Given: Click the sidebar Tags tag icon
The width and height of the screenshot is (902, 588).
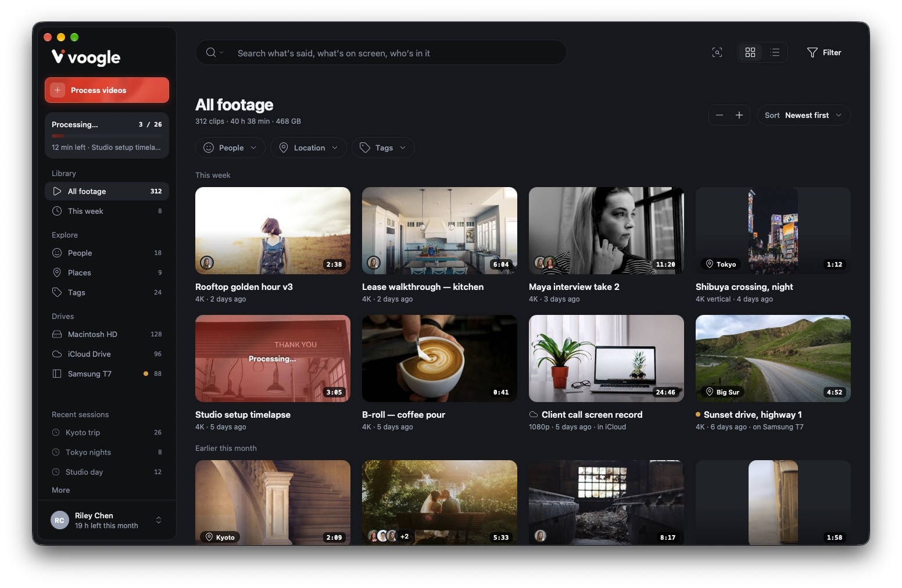Looking at the screenshot, I should pos(57,292).
